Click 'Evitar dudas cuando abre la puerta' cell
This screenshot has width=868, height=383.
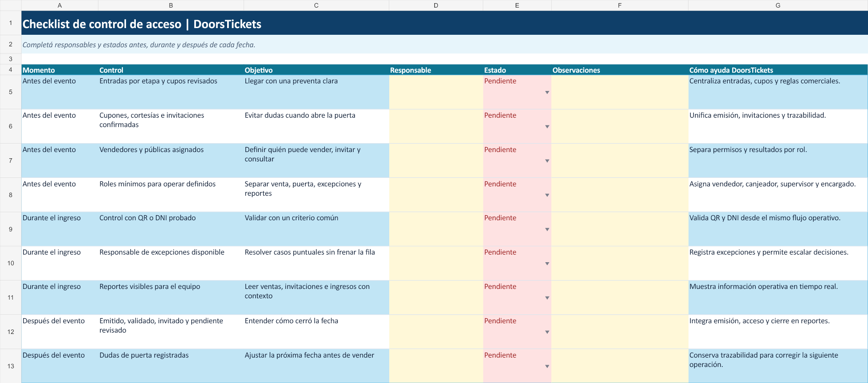(316, 126)
